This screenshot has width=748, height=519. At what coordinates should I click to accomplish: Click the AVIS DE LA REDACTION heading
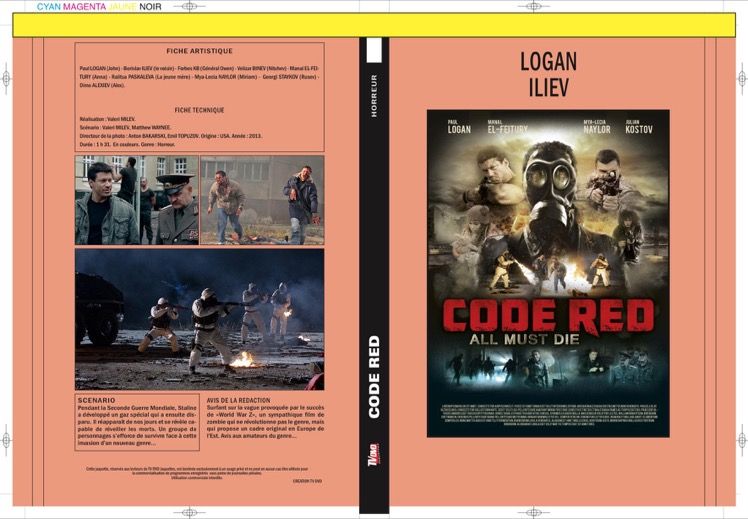(239, 401)
